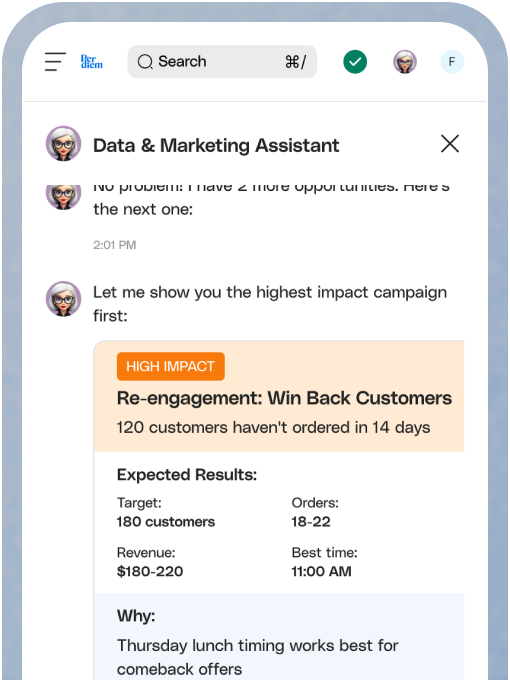This screenshot has width=510, height=680.
Task: Click the green checkmark status icon
Action: click(355, 62)
